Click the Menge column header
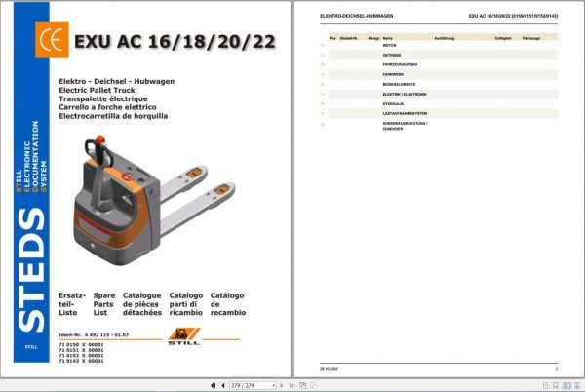This screenshot has height=392, width=585. click(373, 38)
